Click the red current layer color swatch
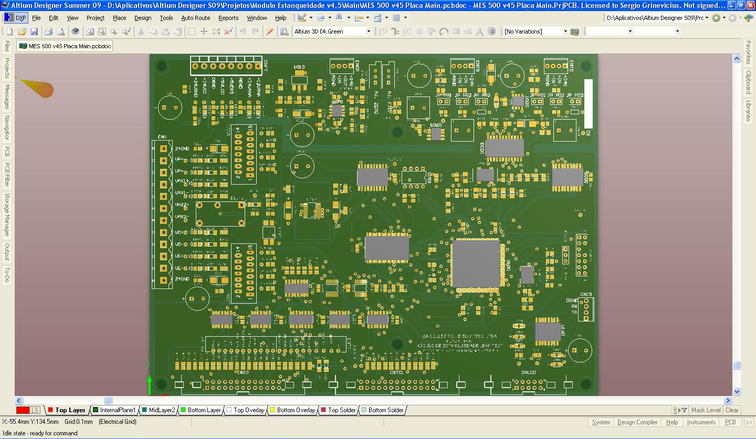 [x=22, y=410]
